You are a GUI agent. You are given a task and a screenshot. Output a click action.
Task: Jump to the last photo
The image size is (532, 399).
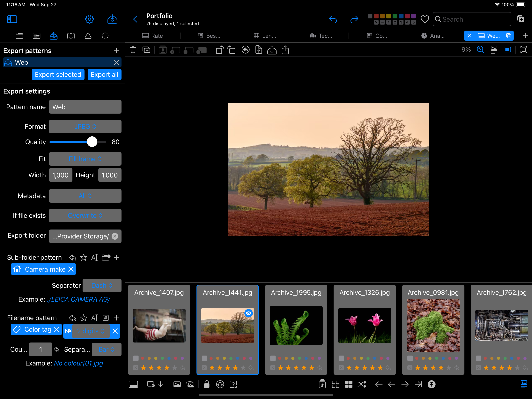(418, 384)
